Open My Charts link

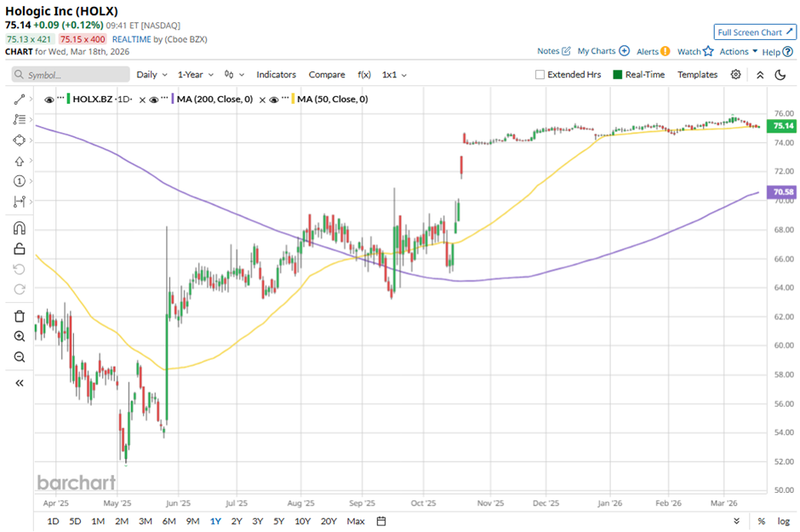pos(603,51)
